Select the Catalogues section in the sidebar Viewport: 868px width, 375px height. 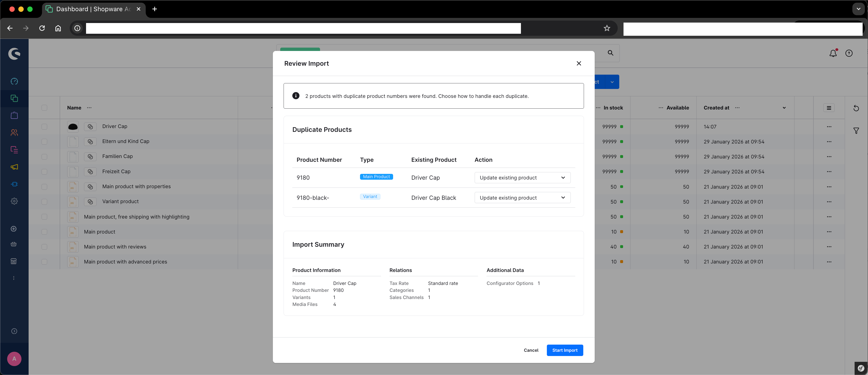click(14, 98)
